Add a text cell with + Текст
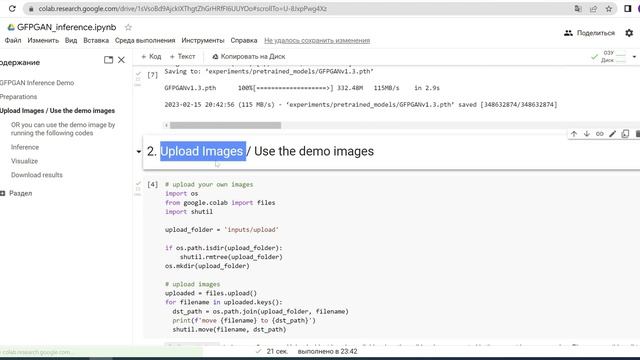The image size is (640, 360). (x=182, y=57)
